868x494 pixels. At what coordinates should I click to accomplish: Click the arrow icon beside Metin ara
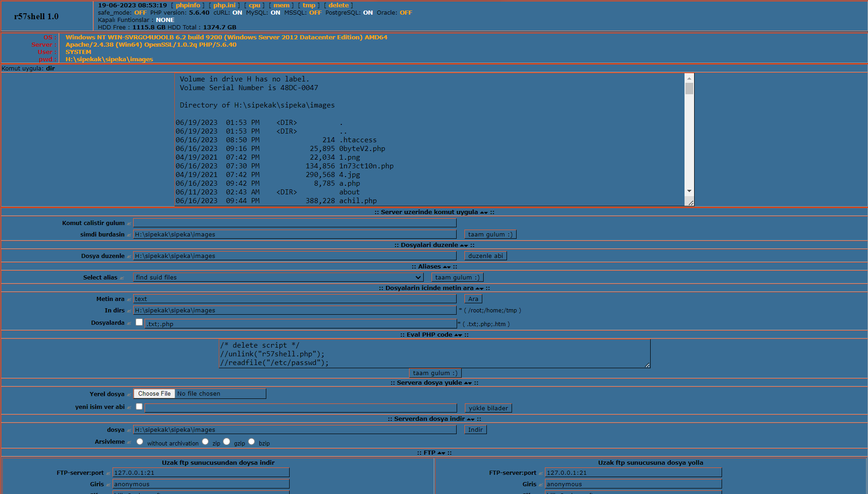(129, 300)
